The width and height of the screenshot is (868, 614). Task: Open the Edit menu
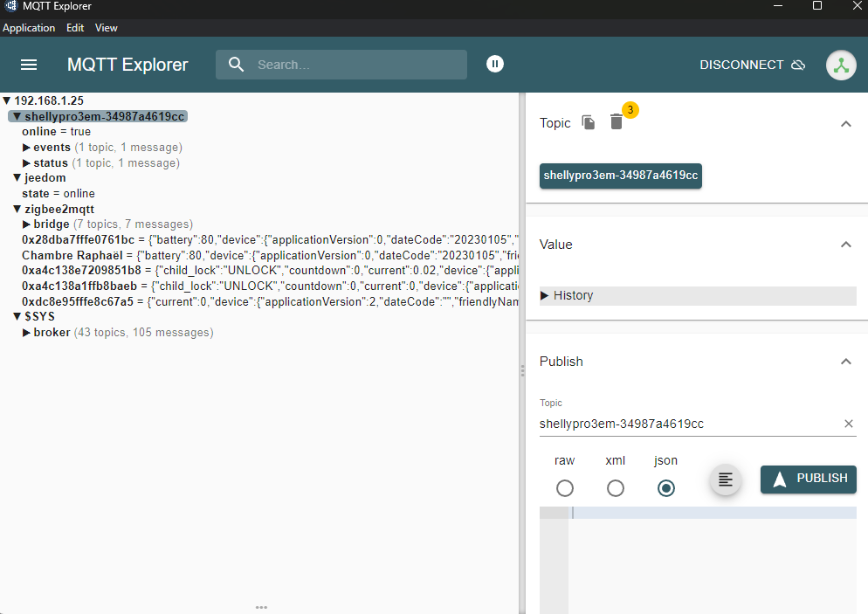pyautogui.click(x=75, y=28)
